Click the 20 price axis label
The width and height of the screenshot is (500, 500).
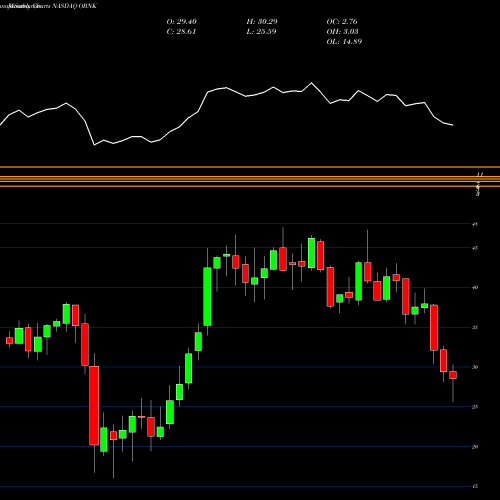pyautogui.click(x=475, y=447)
